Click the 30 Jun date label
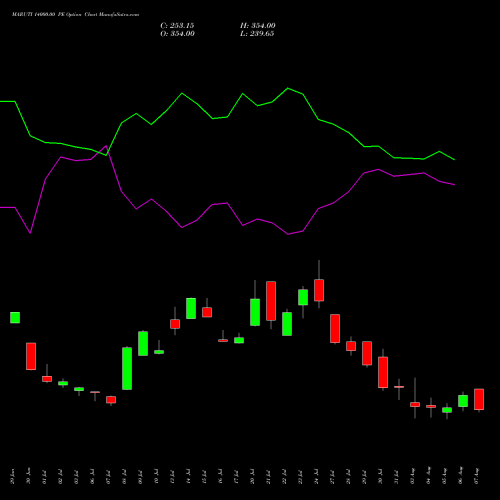Image resolution: width=500 pixels, height=500 pixels. [28, 477]
